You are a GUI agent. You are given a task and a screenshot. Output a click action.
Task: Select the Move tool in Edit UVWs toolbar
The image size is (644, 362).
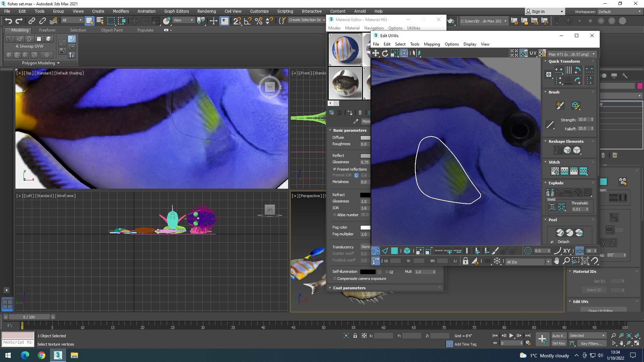[376, 53]
